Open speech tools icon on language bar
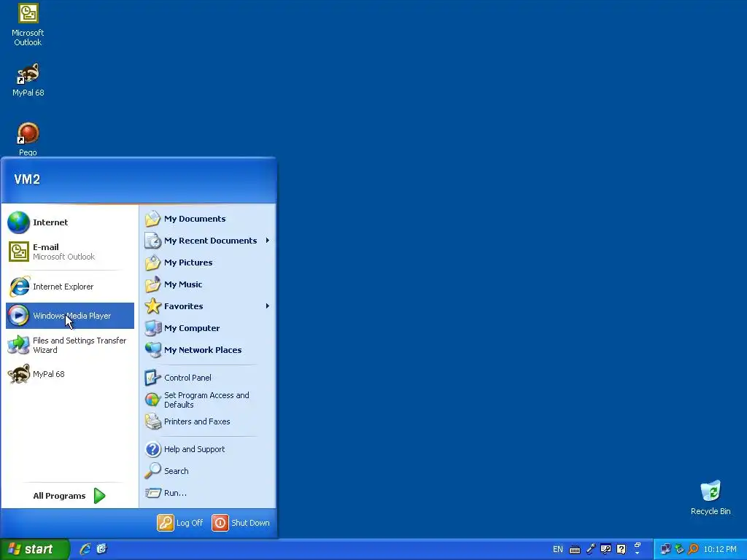Image resolution: width=747 pixels, height=560 pixels. coord(605,549)
